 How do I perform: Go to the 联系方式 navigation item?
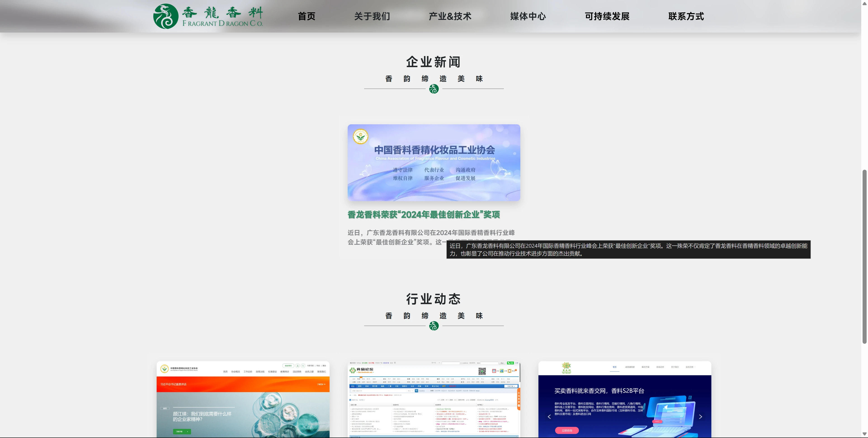click(x=686, y=16)
